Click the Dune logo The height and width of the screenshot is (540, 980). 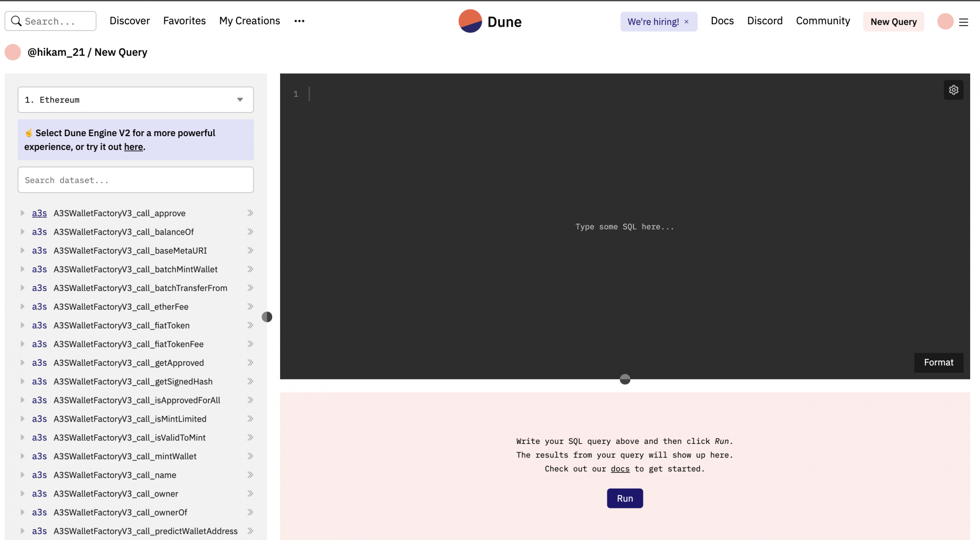[490, 21]
